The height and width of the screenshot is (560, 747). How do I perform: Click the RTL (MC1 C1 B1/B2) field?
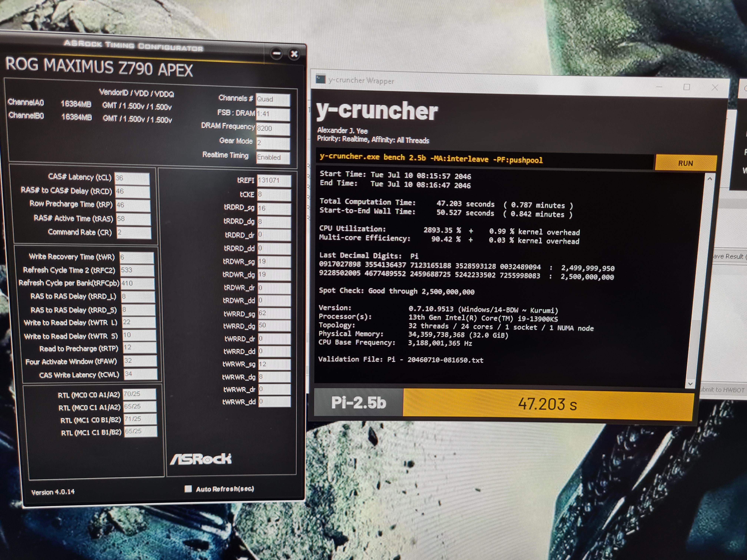tap(140, 431)
